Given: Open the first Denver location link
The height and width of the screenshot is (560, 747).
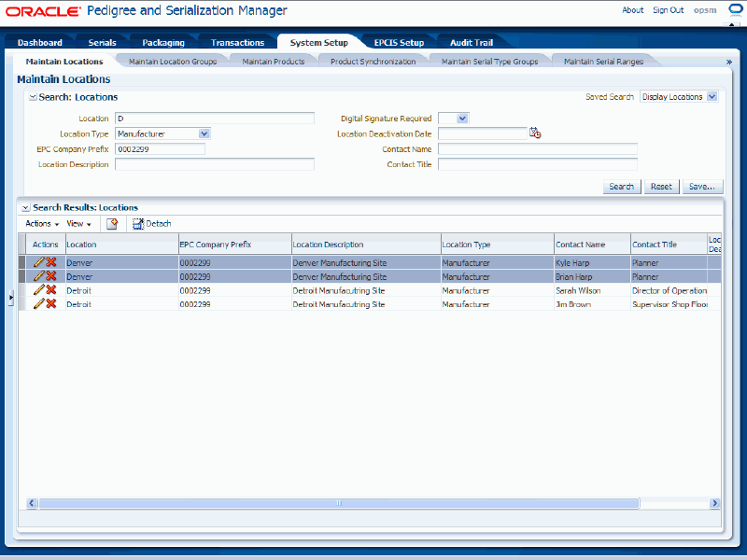Looking at the screenshot, I should coord(79,263).
